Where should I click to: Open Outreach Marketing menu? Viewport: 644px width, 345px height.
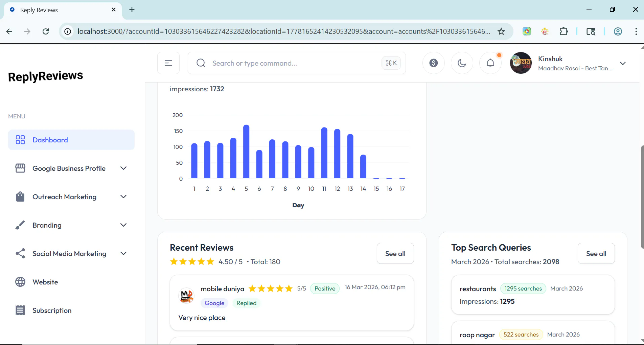click(71, 197)
